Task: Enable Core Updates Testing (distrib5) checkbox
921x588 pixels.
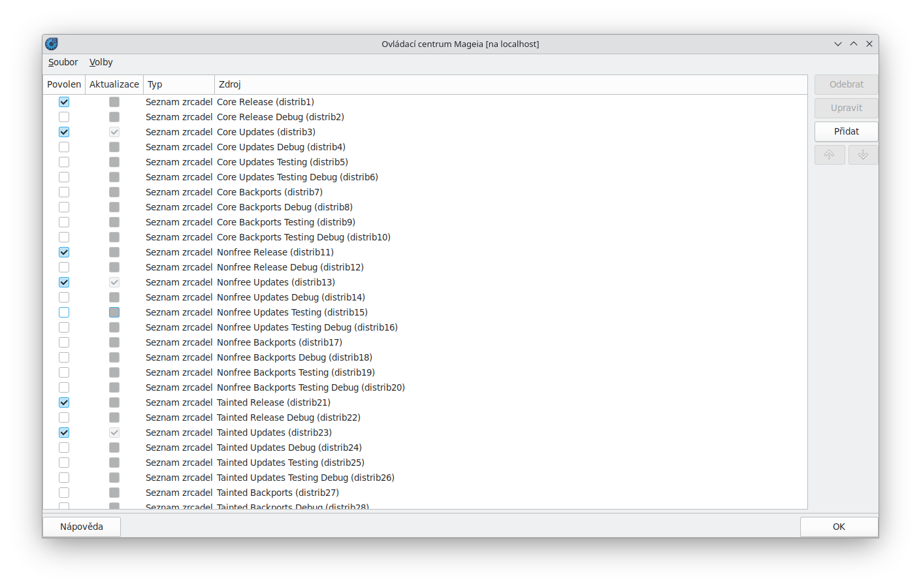Action: [x=64, y=162]
